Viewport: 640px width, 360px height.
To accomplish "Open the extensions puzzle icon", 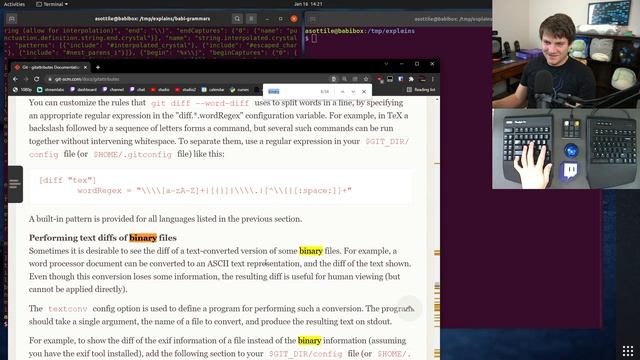I will [x=411, y=79].
